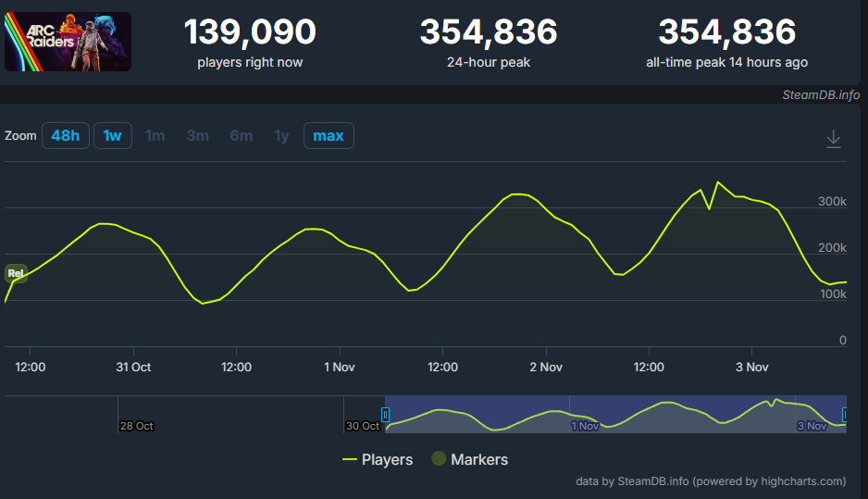This screenshot has width=868, height=499.
Task: Click the highcharts.com data credit text
Action: pyautogui.click(x=711, y=480)
